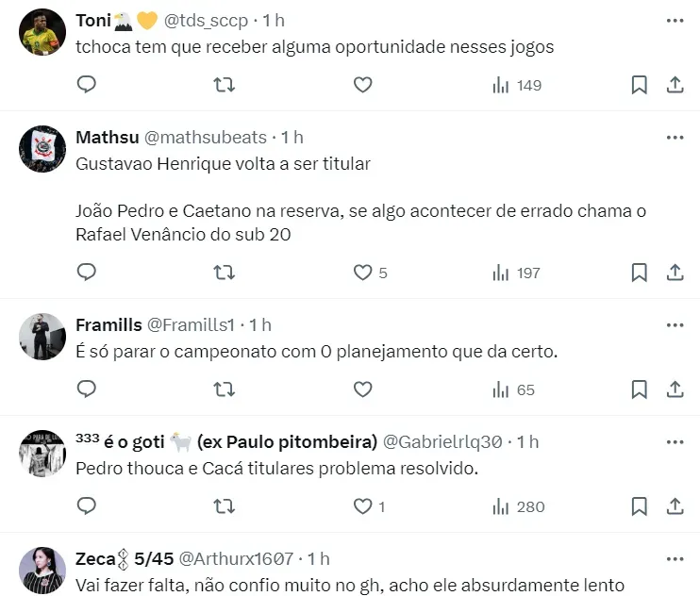View analytics showing 197 views

point(516,273)
